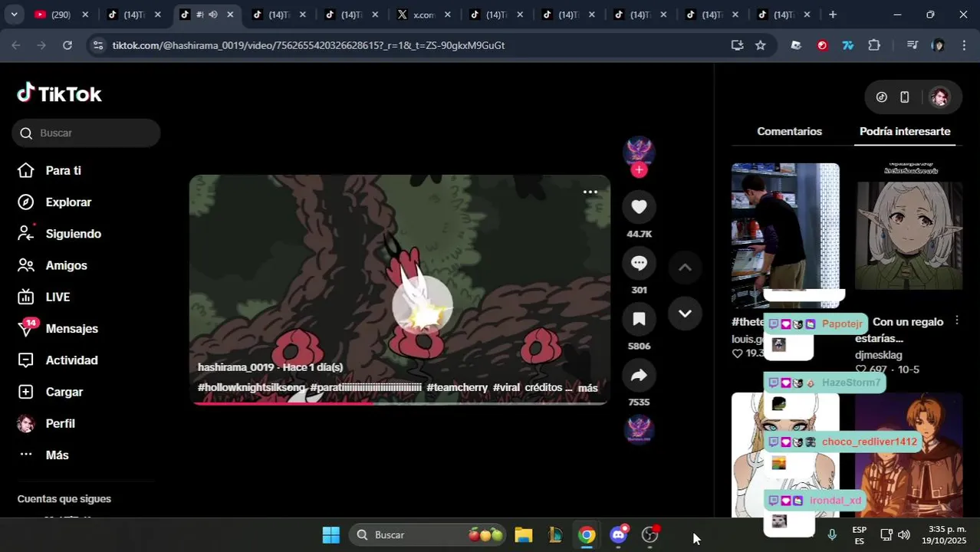Open the video's comments via speech bubble icon
This screenshot has width=980, height=552.
click(x=639, y=263)
